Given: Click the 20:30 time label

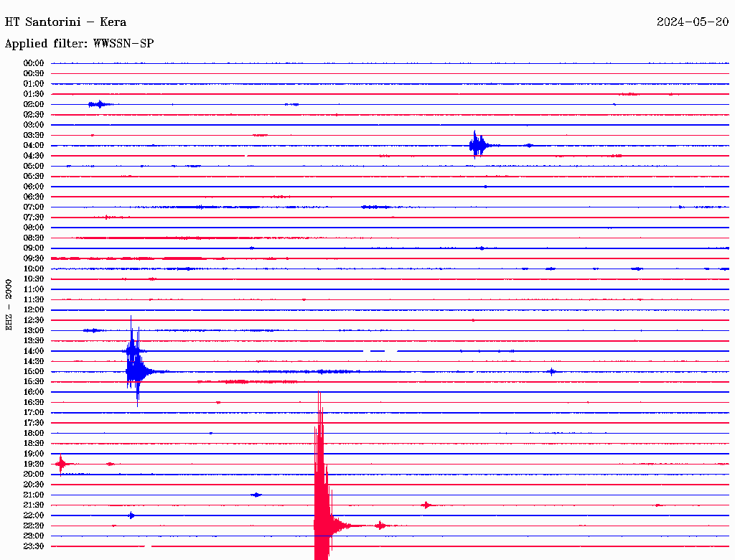Looking at the screenshot, I should [x=34, y=485].
